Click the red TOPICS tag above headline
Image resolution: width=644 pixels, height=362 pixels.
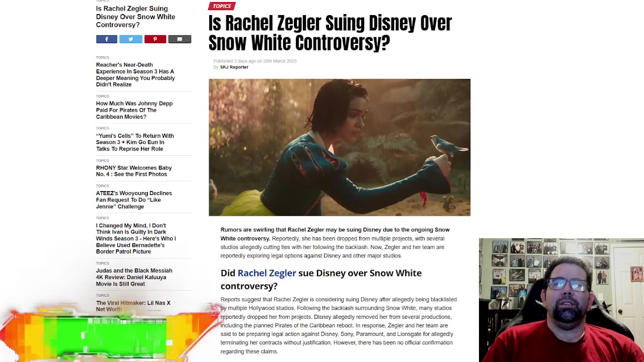click(222, 6)
